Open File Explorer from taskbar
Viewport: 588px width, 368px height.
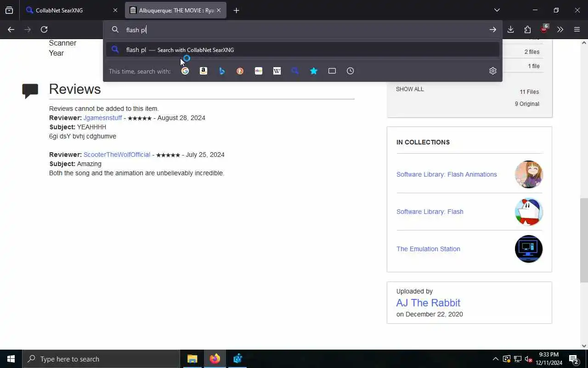tap(192, 359)
